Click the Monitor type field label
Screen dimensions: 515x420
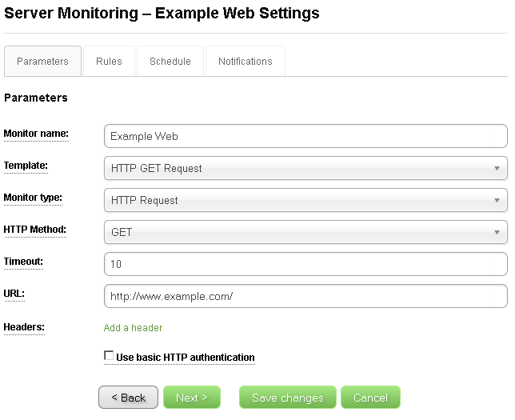(33, 198)
